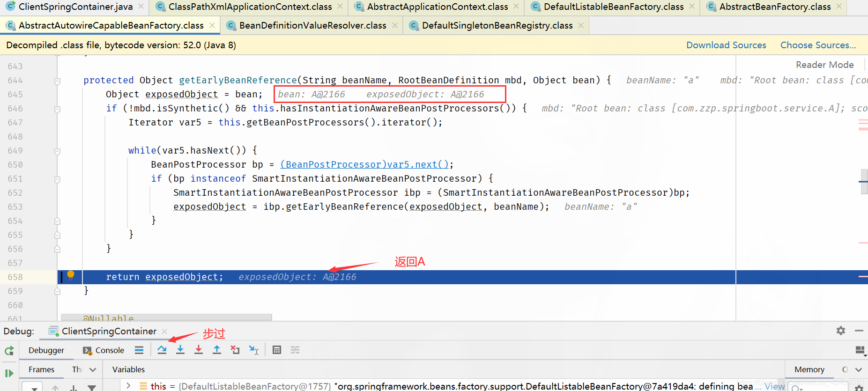Viewport: 868px width, 391px height.
Task: Close the ClientSpringContainer.java tab
Action: (x=141, y=7)
